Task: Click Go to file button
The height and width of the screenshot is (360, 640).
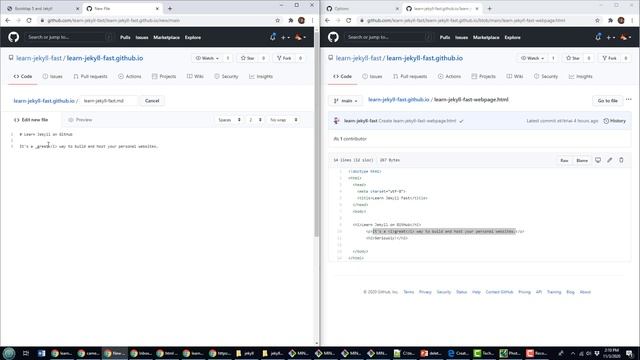Action: tap(607, 100)
